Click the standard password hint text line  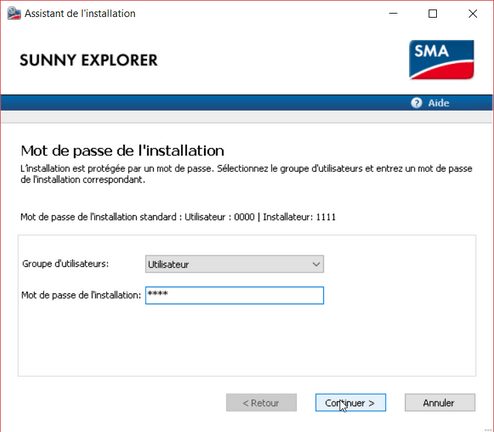click(178, 217)
